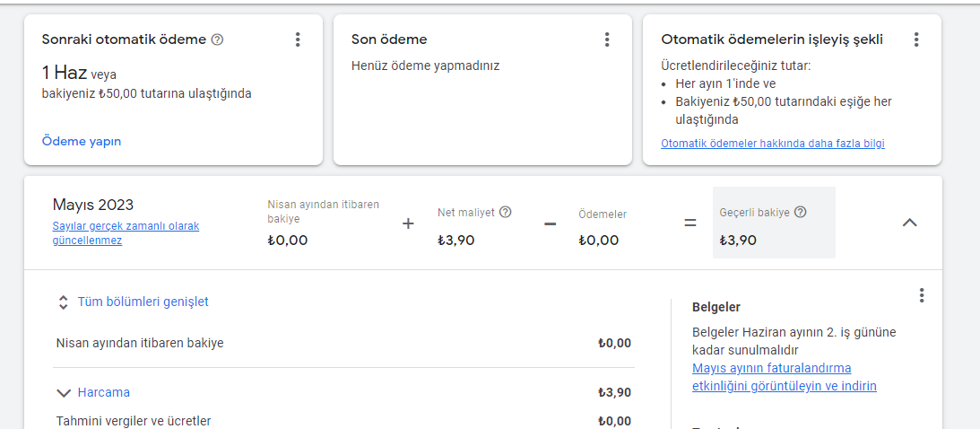980x429 pixels.
Task: Click the Ödemeler label in summary
Action: pos(603,214)
